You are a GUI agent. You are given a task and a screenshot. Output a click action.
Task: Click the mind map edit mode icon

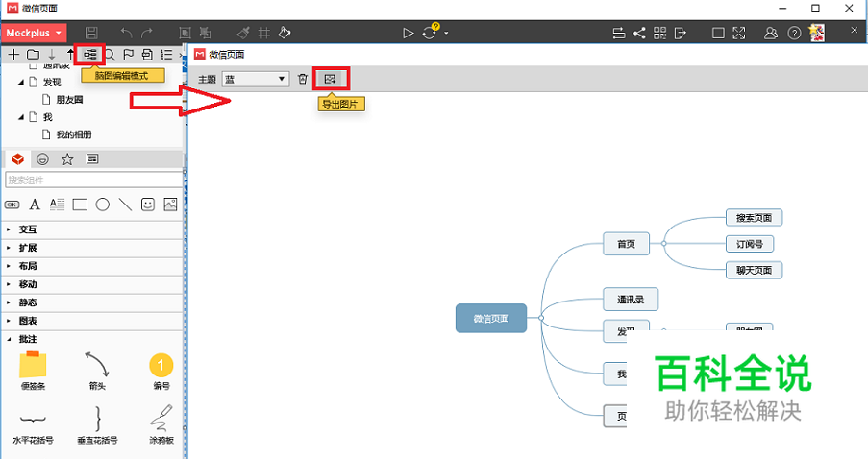pyautogui.click(x=91, y=55)
